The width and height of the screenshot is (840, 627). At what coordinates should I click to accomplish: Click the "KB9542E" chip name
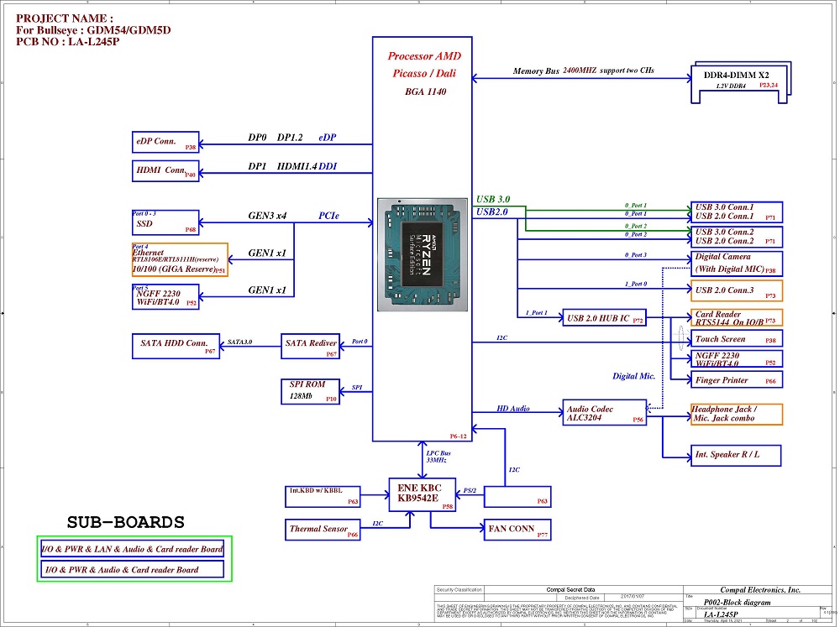pyautogui.click(x=417, y=498)
